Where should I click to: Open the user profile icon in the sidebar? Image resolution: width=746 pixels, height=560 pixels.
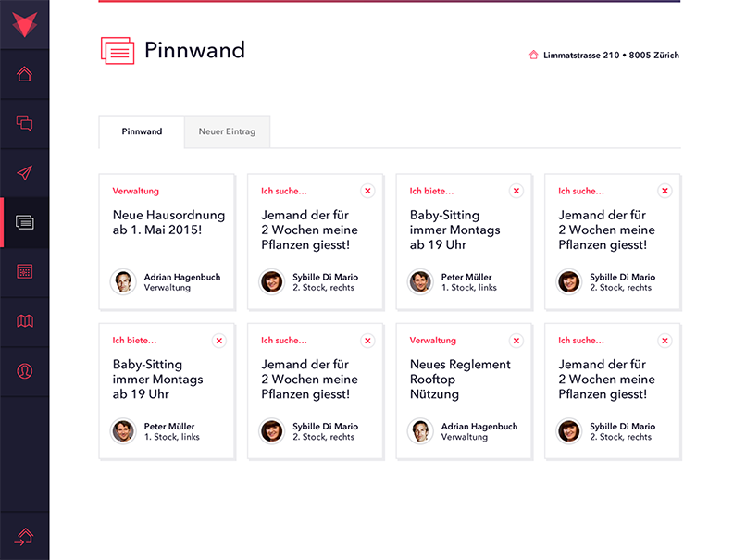tap(24, 371)
